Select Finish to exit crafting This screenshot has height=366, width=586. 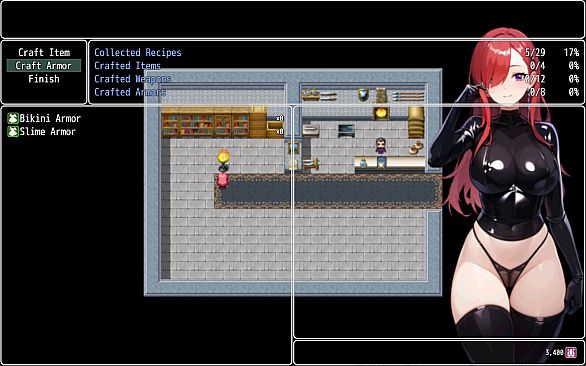[44, 79]
